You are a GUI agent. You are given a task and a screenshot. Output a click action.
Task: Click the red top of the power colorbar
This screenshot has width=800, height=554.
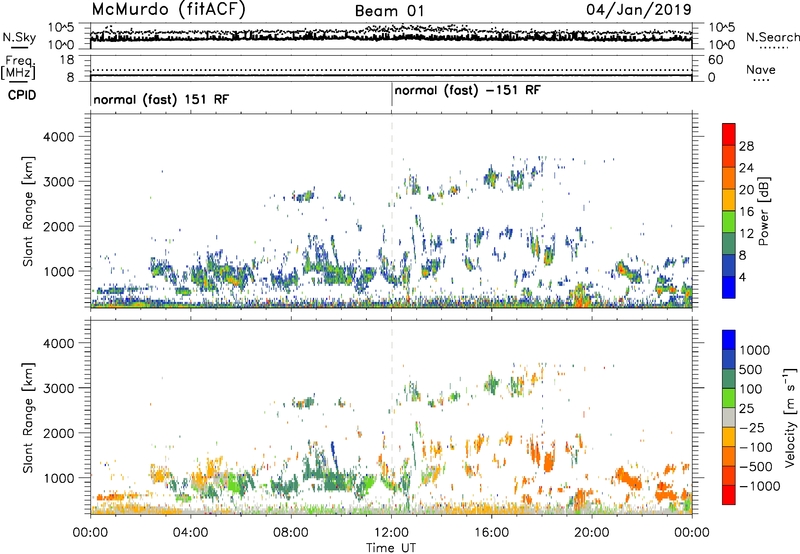coord(729,134)
